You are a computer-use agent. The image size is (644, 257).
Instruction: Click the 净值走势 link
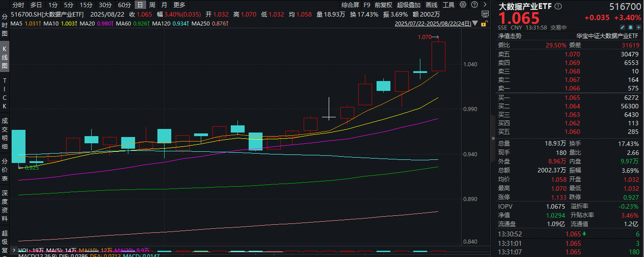tap(510, 35)
